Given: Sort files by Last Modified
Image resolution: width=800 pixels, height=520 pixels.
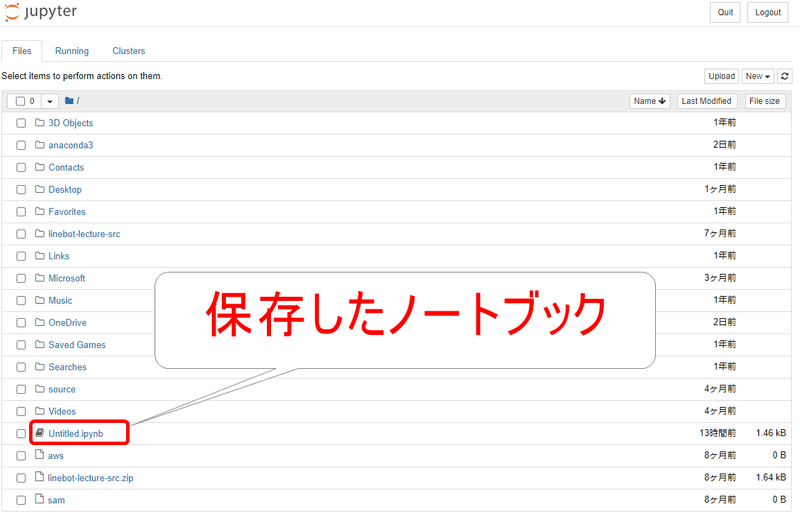Looking at the screenshot, I should click(707, 101).
